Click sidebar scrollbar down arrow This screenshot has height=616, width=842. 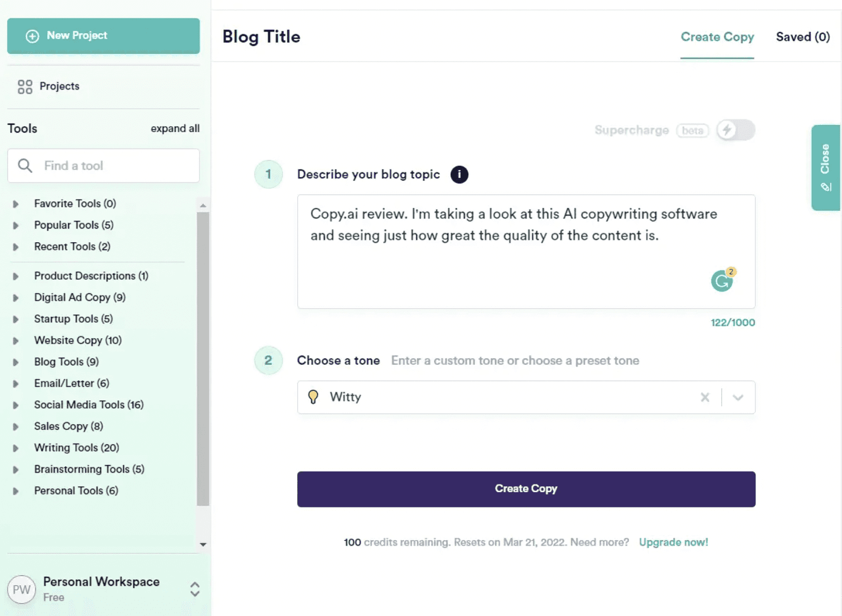[x=203, y=544]
